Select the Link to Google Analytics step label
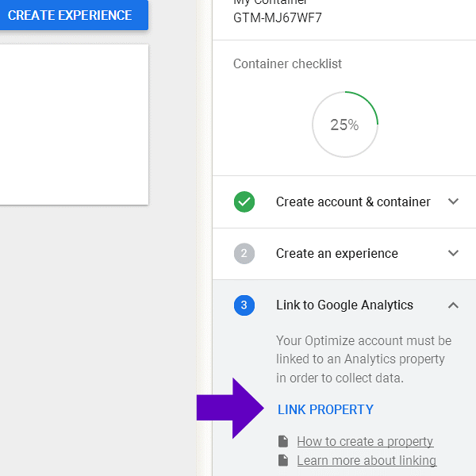476x476 pixels. coord(344,305)
